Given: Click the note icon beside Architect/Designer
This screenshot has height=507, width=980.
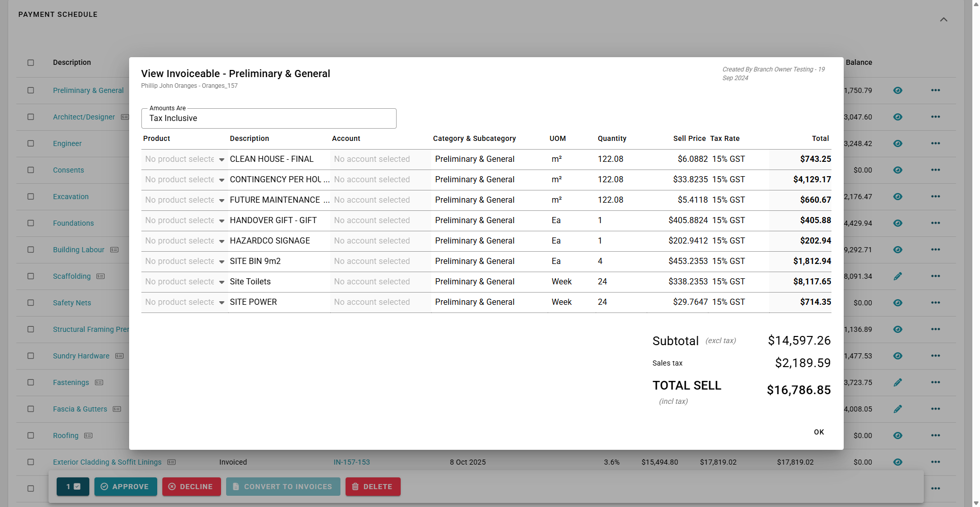Looking at the screenshot, I should click(125, 117).
